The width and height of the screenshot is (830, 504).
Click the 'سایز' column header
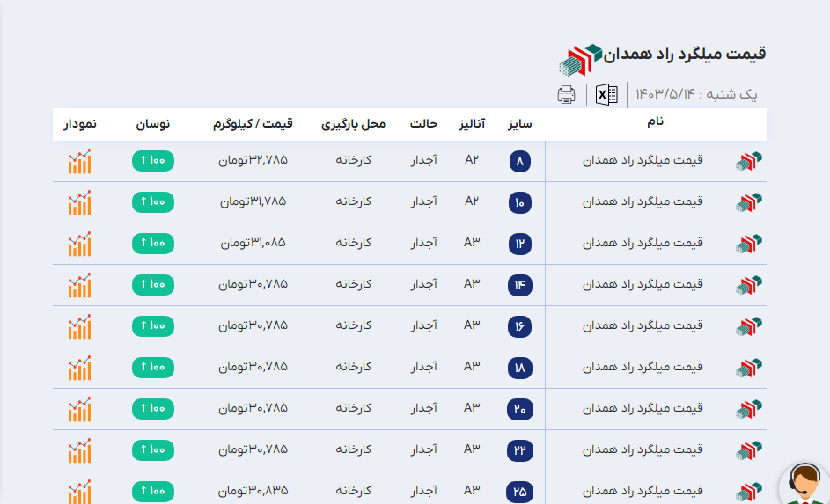pos(520,125)
